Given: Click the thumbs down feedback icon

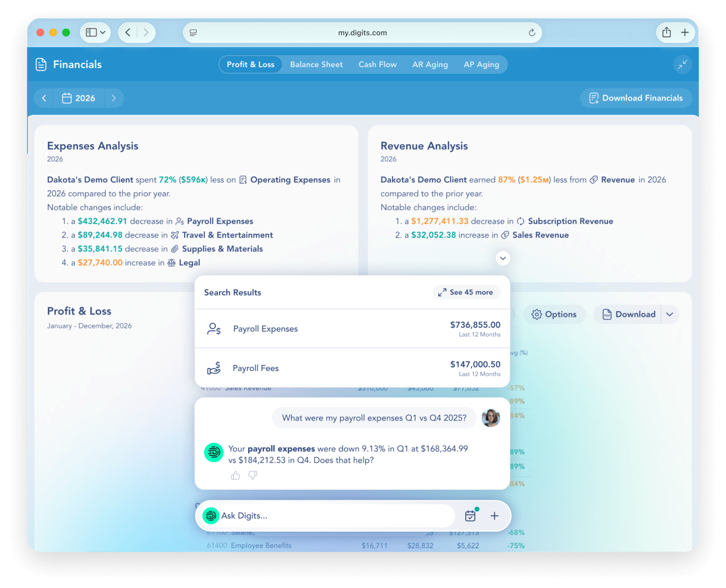Looking at the screenshot, I should tap(253, 475).
